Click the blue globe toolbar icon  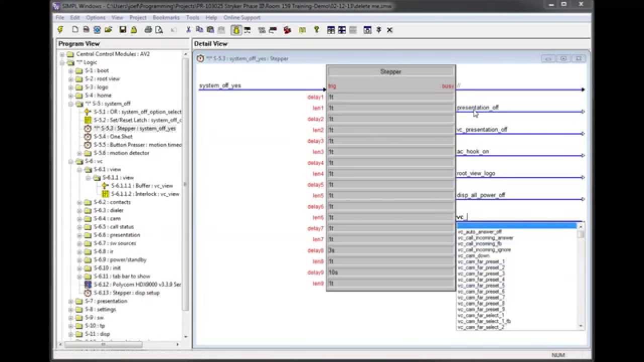(97, 30)
